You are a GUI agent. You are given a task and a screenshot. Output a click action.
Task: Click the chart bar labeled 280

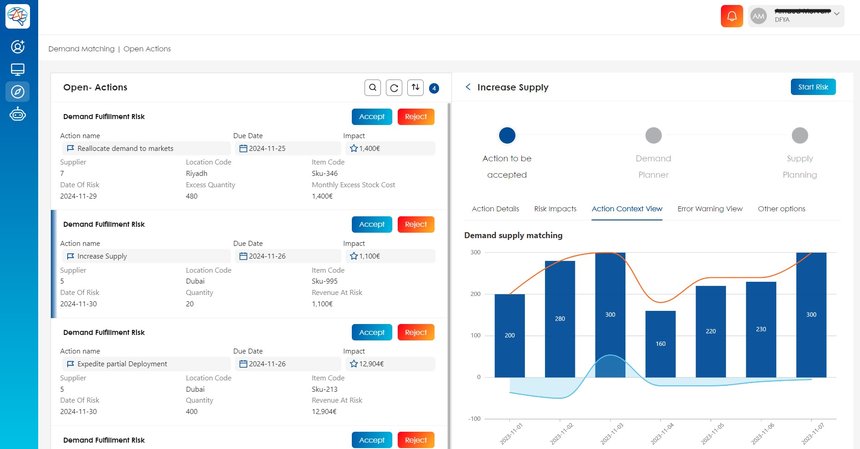[560, 319]
